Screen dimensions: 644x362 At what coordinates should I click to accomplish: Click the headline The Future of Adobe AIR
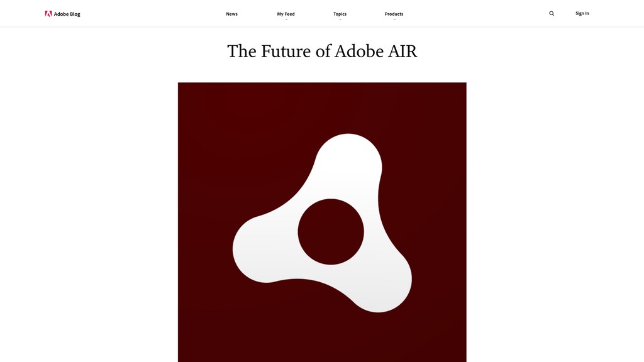(322, 52)
